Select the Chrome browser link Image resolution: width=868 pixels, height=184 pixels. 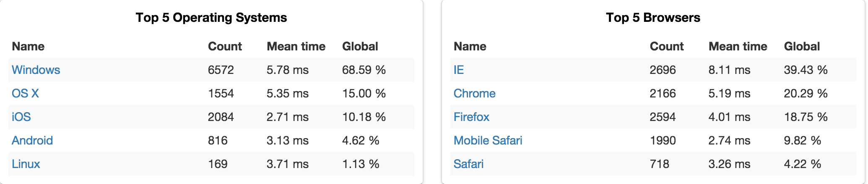pyautogui.click(x=474, y=93)
